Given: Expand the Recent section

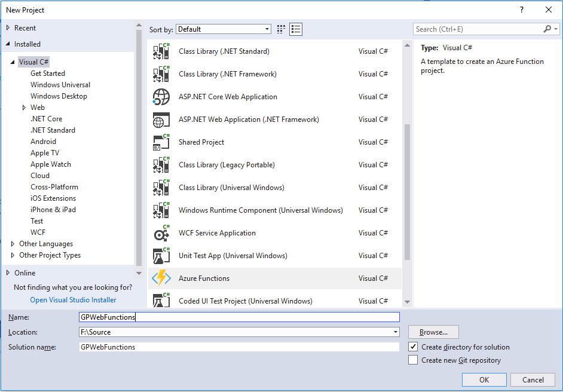Looking at the screenshot, I should [x=8, y=27].
